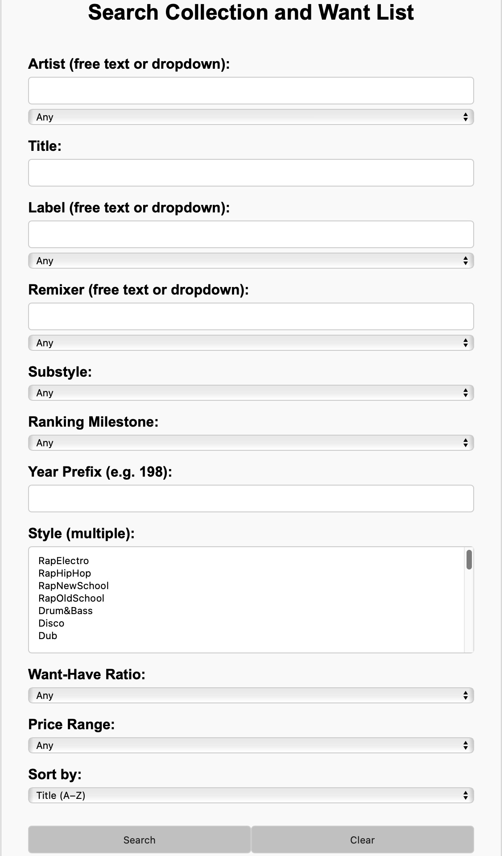Choose Drum&Bass style option
This screenshot has width=504, height=856.
point(66,611)
